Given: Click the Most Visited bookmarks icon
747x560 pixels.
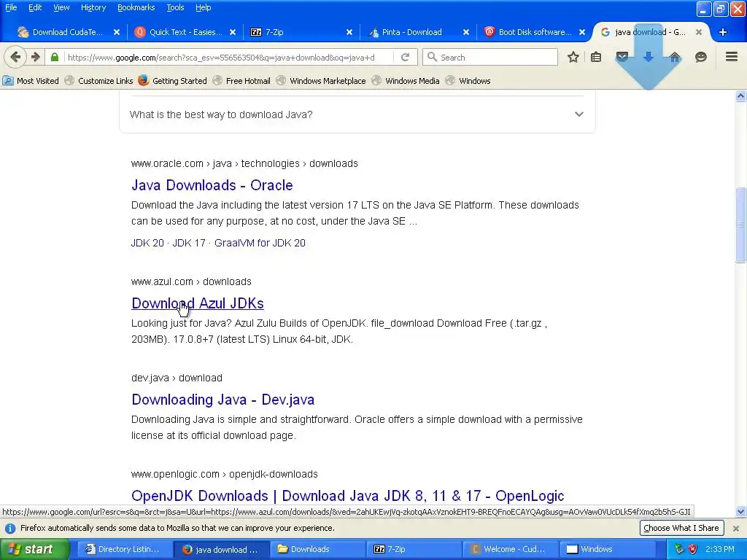Looking at the screenshot, I should pyautogui.click(x=8, y=80).
